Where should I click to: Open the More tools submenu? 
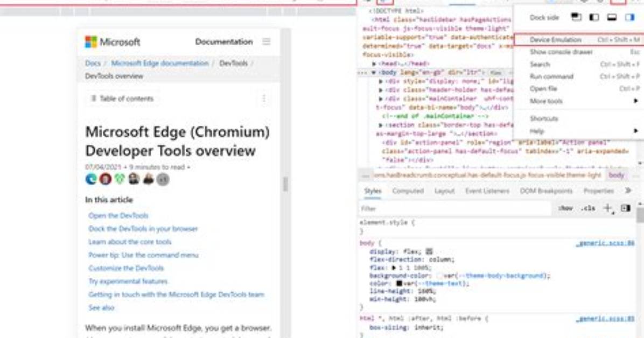[579, 101]
